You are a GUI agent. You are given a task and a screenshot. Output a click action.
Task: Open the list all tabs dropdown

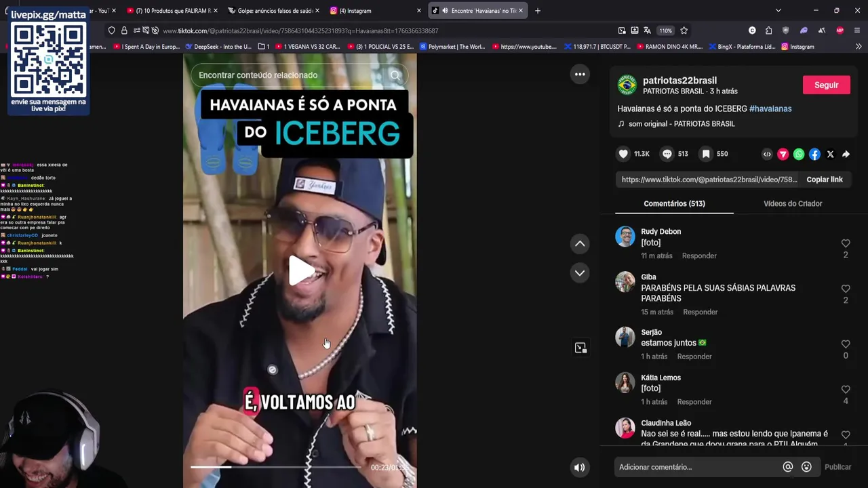(x=778, y=11)
